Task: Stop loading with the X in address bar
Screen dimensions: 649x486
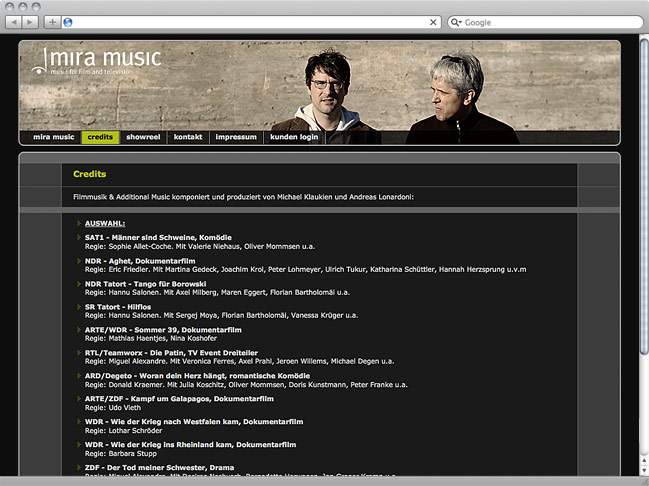Action: pos(433,22)
